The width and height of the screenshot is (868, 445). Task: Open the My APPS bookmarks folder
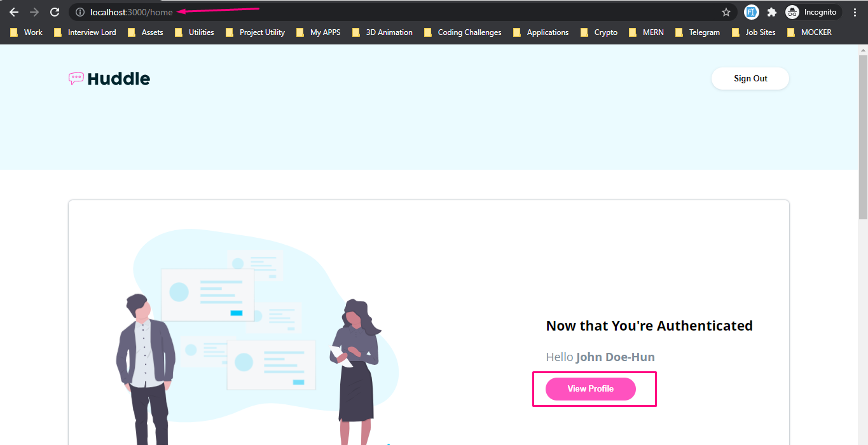pyautogui.click(x=319, y=32)
